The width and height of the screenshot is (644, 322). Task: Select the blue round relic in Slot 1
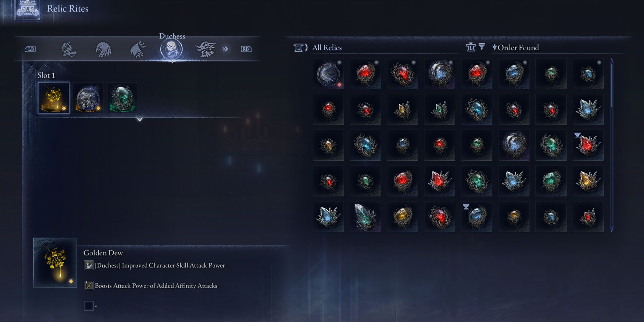(88, 98)
